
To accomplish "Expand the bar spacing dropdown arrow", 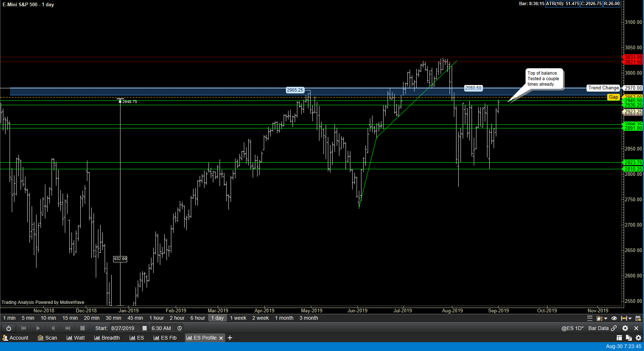I will point(630,319).
